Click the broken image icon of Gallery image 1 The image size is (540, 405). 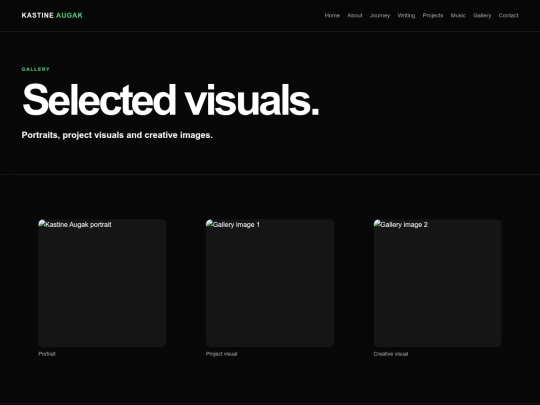tap(210, 224)
